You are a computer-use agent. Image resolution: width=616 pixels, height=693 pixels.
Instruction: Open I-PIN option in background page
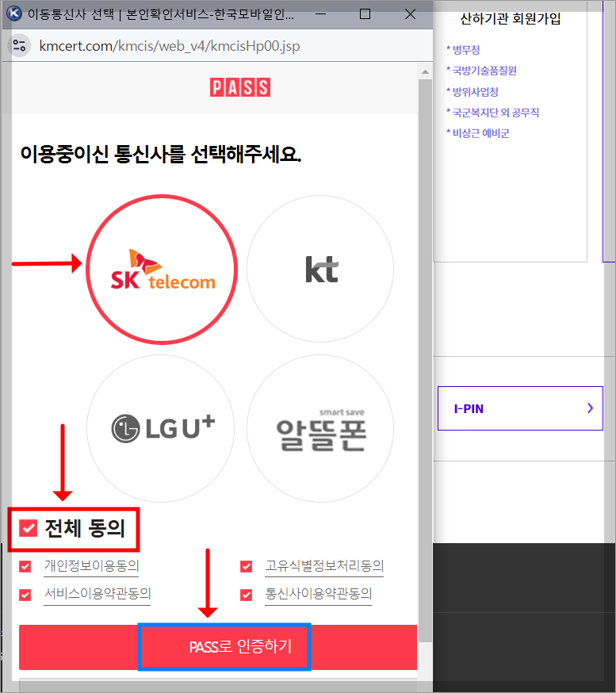click(520, 408)
